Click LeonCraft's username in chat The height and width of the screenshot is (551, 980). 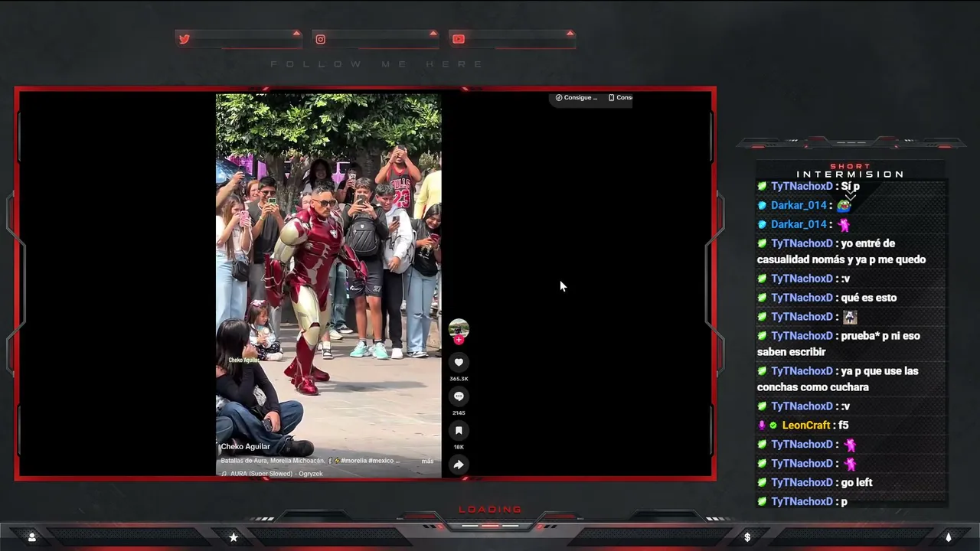tap(806, 425)
